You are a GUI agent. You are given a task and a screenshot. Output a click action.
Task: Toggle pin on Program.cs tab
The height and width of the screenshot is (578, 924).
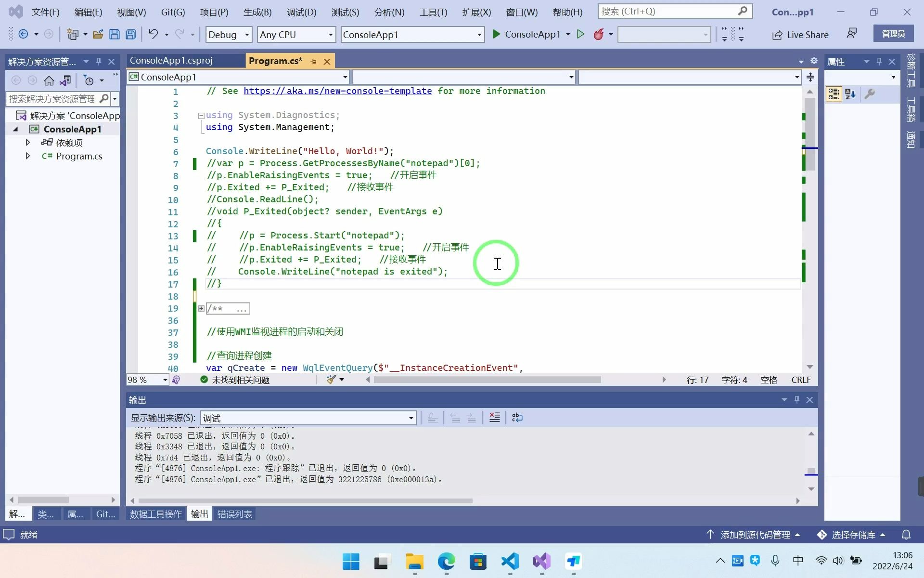tap(313, 62)
